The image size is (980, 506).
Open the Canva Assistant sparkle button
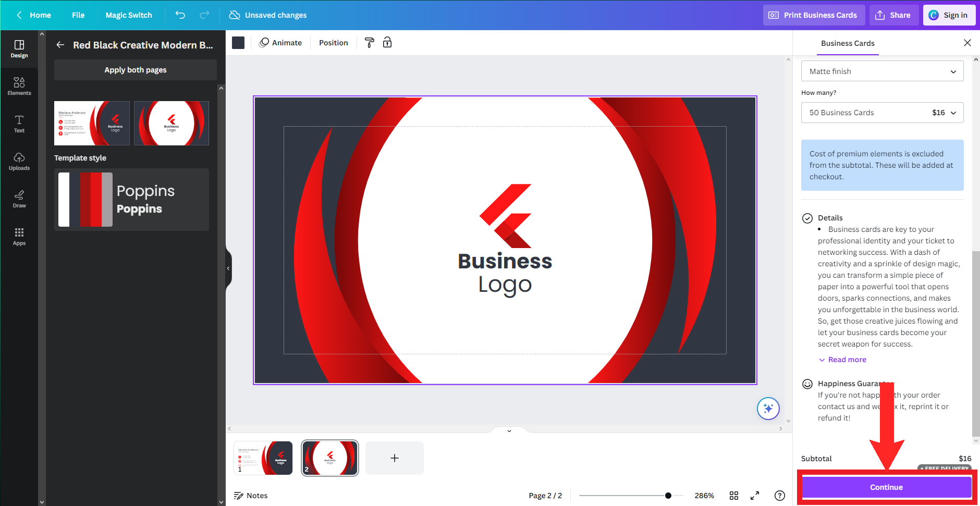[x=768, y=409]
